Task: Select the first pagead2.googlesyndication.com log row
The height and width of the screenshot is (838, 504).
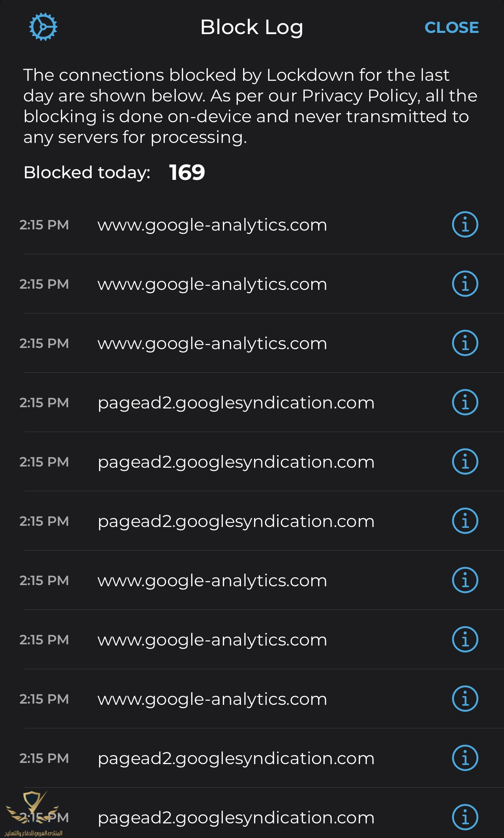Action: pyautogui.click(x=236, y=403)
